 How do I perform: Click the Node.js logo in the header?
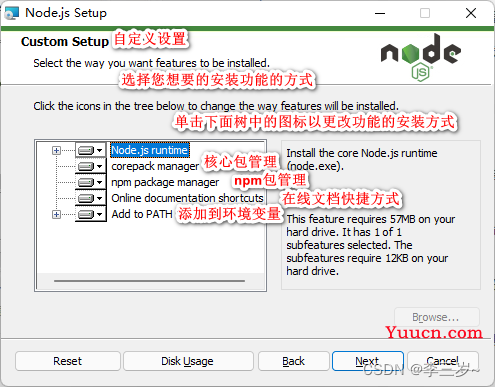[421, 57]
